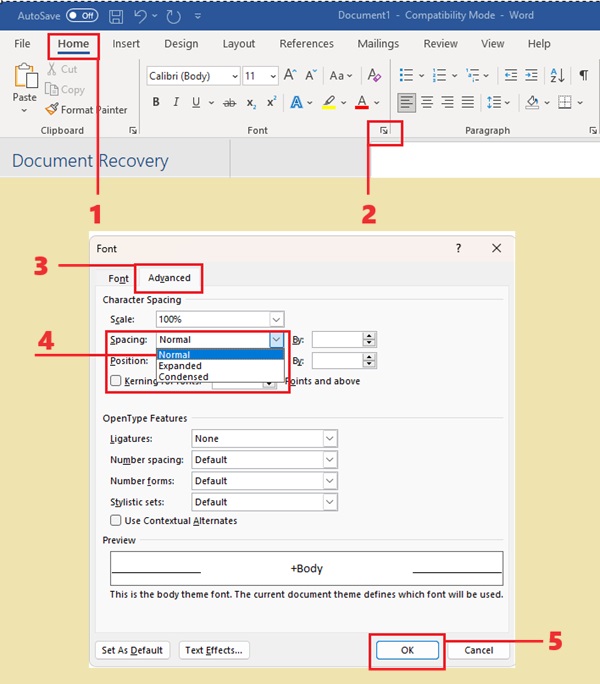Apply Subscript formatting

[x=250, y=103]
